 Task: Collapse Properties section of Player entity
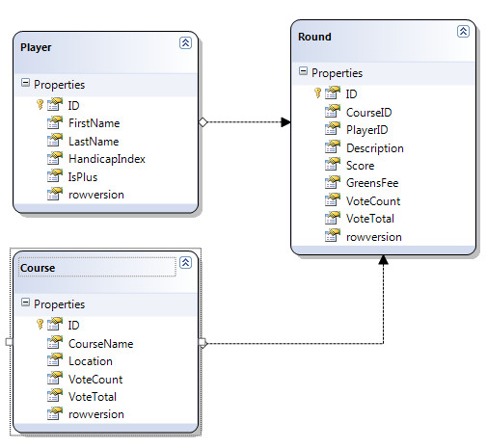click(25, 83)
